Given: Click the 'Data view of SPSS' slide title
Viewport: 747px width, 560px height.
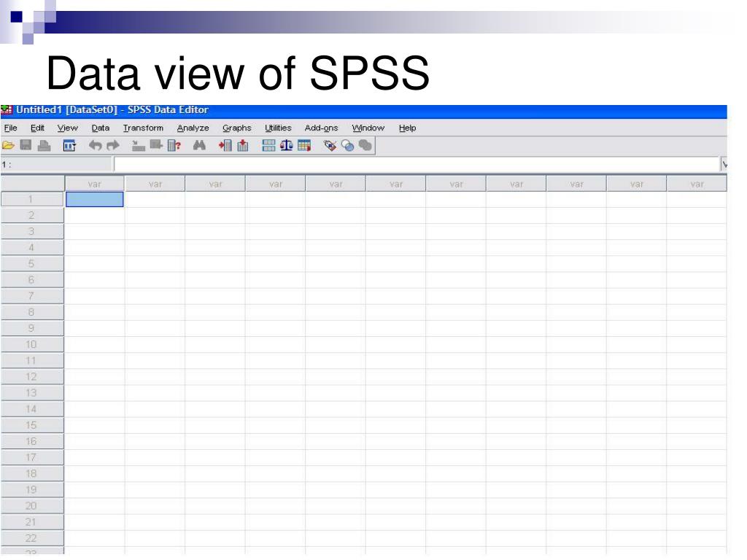Looking at the screenshot, I should (238, 73).
